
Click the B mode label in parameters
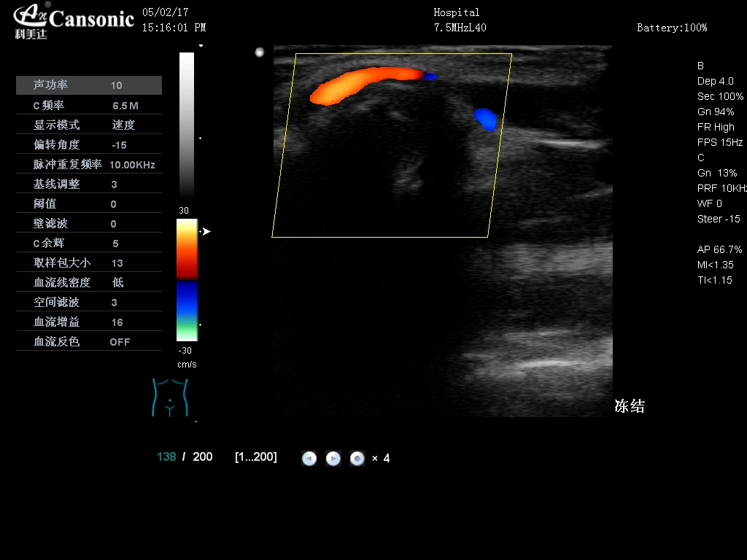point(700,66)
